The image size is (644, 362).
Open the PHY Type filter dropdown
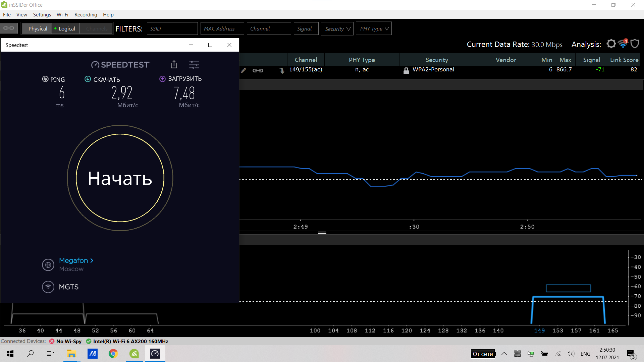tap(374, 28)
